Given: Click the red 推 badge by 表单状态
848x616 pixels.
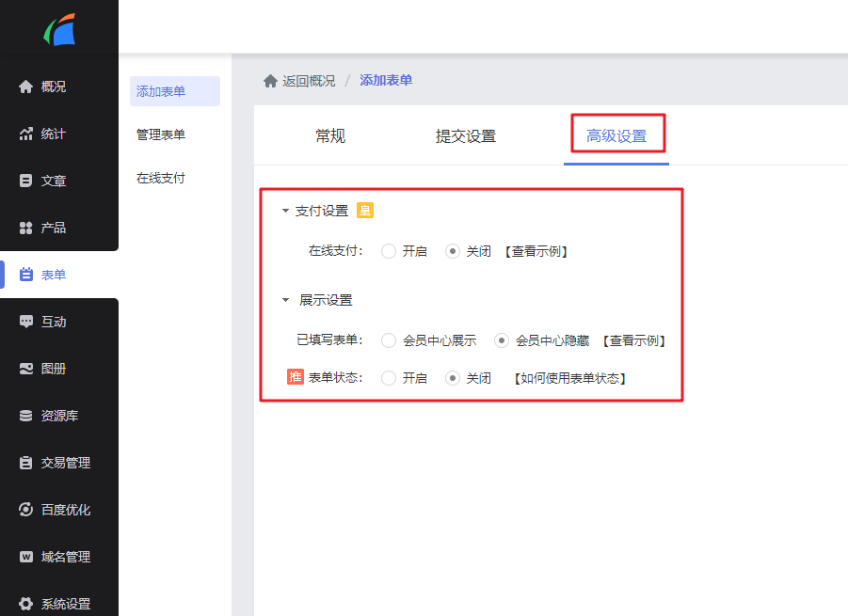Looking at the screenshot, I should coord(296,376).
